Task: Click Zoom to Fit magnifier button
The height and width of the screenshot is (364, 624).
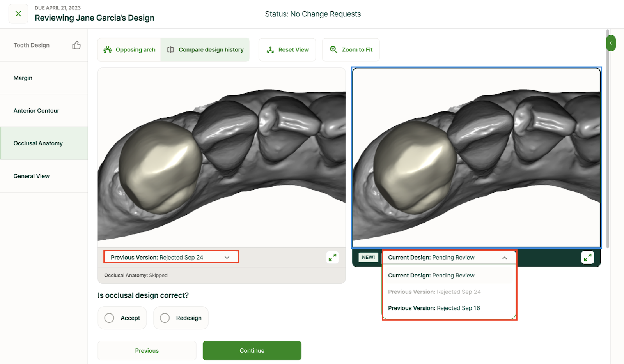Action: click(351, 50)
